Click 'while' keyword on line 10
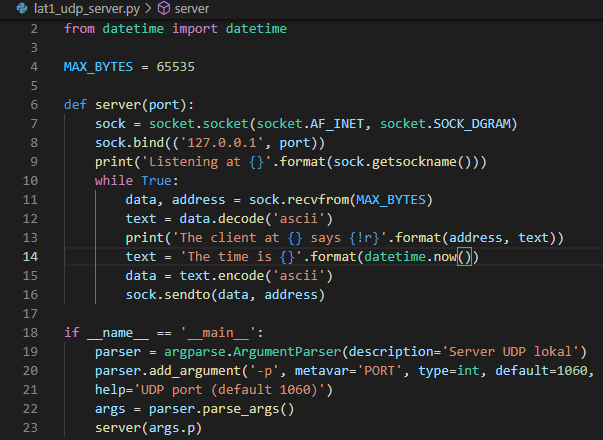The height and width of the screenshot is (440, 603). 114,181
